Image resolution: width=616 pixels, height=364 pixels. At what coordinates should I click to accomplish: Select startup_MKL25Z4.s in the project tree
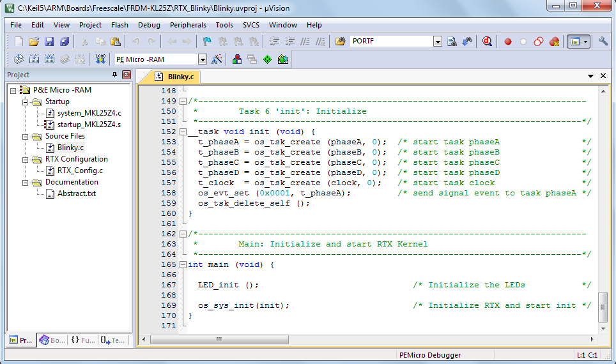tap(89, 125)
